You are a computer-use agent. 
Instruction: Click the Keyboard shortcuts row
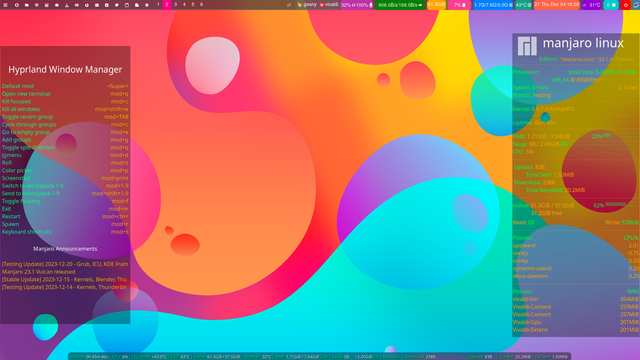[x=65, y=232]
